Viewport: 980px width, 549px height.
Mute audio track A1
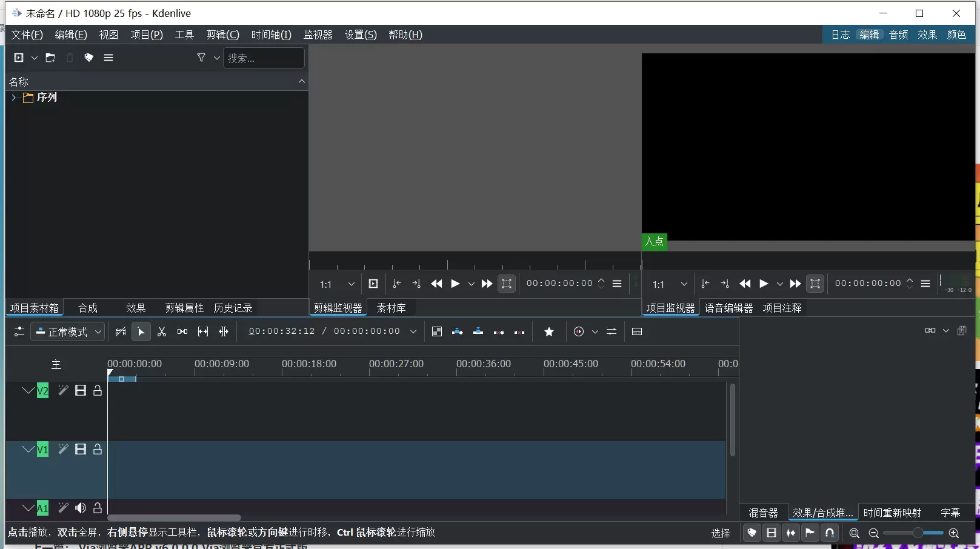pos(81,508)
